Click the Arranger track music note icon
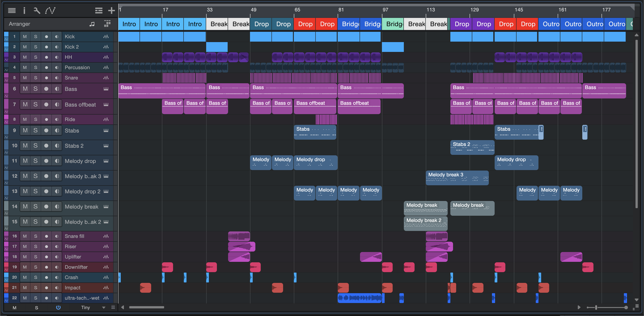This screenshot has height=316, width=644. [92, 24]
